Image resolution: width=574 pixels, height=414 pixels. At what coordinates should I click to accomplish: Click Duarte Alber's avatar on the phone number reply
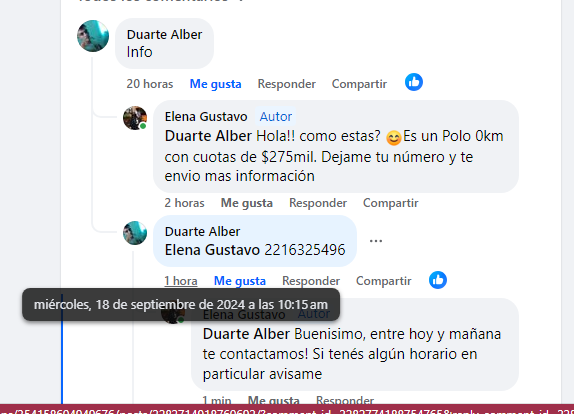point(135,233)
